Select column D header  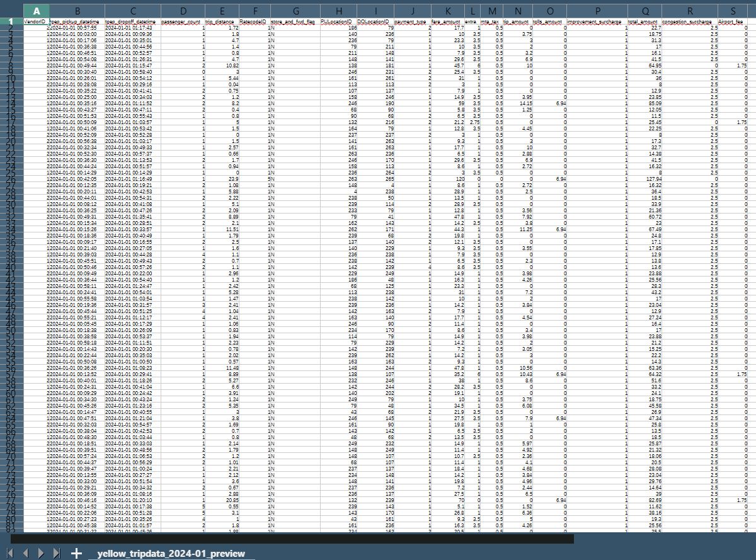(183, 11)
